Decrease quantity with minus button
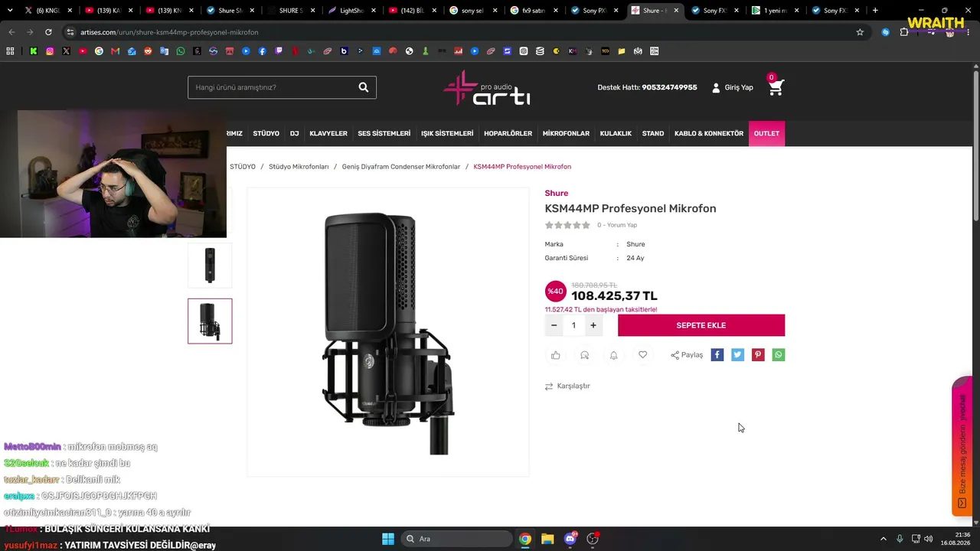The height and width of the screenshot is (551, 980). click(x=554, y=325)
